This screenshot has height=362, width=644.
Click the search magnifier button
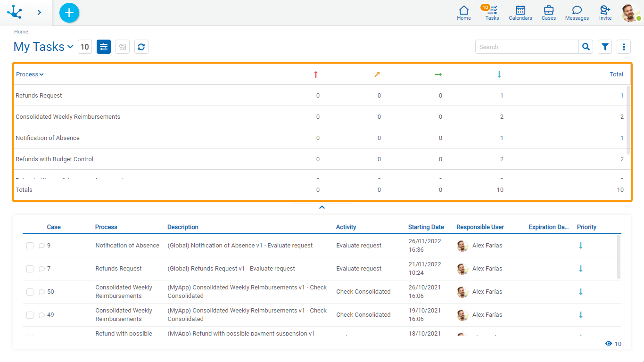pos(586,47)
